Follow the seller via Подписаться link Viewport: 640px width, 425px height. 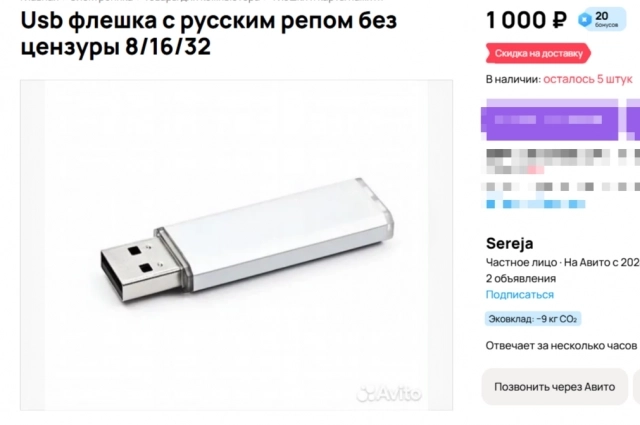click(520, 295)
